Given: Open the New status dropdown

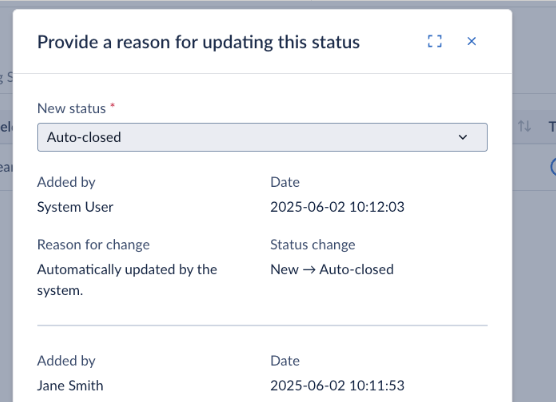Looking at the screenshot, I should pyautogui.click(x=262, y=138).
